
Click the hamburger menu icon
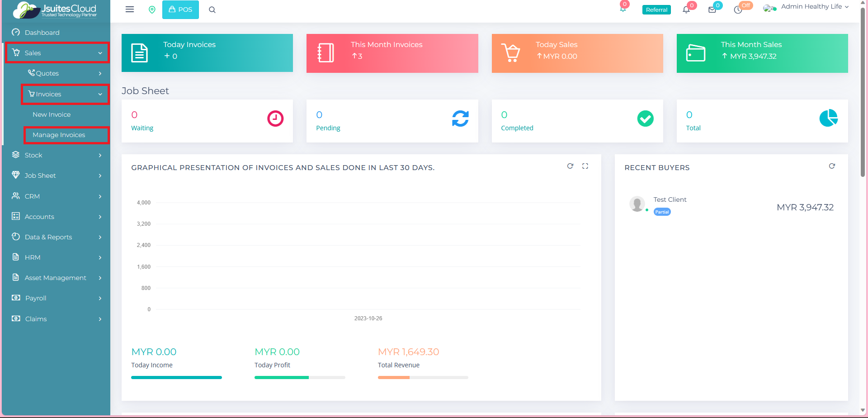click(x=130, y=9)
